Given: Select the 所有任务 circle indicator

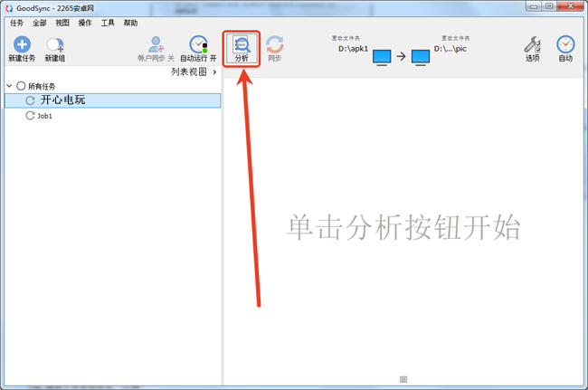Looking at the screenshot, I should pyautogui.click(x=21, y=86).
